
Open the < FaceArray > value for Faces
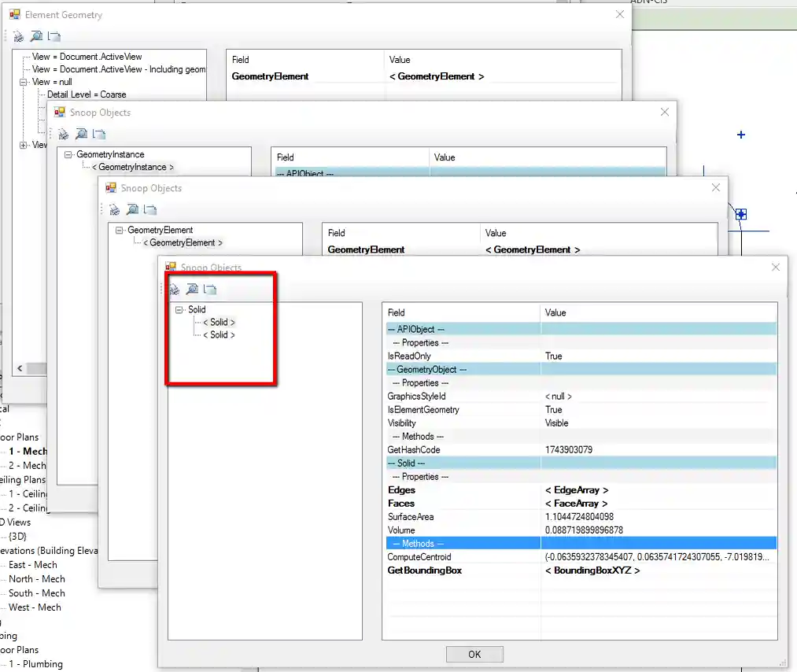(576, 504)
